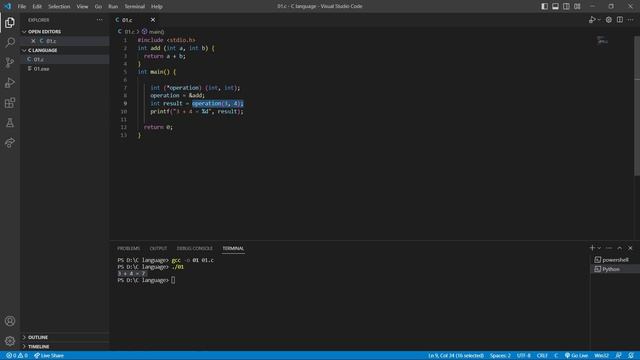640x360 pixels.
Task: Close the 01.c editor tab
Action: [153, 20]
